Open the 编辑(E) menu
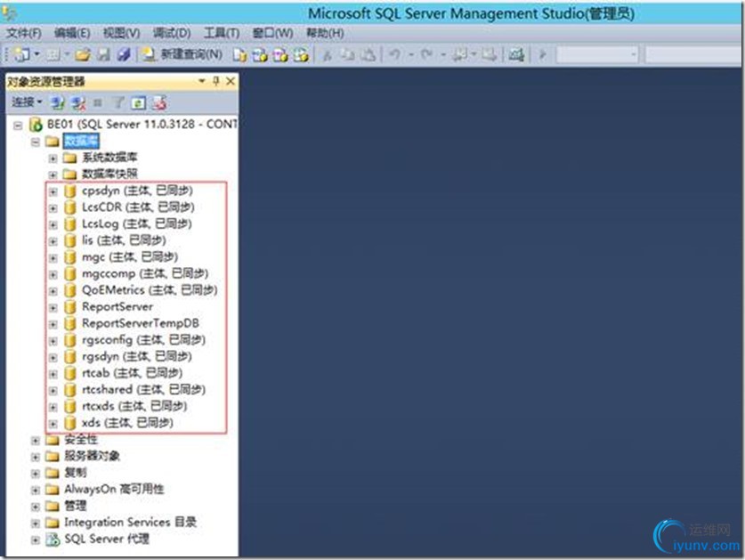Screen dimensions: 745x560 72,33
